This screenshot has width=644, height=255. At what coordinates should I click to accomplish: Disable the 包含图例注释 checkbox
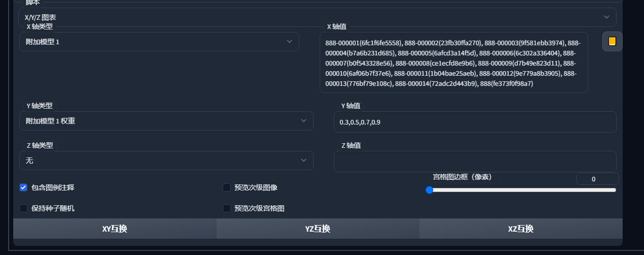click(23, 187)
